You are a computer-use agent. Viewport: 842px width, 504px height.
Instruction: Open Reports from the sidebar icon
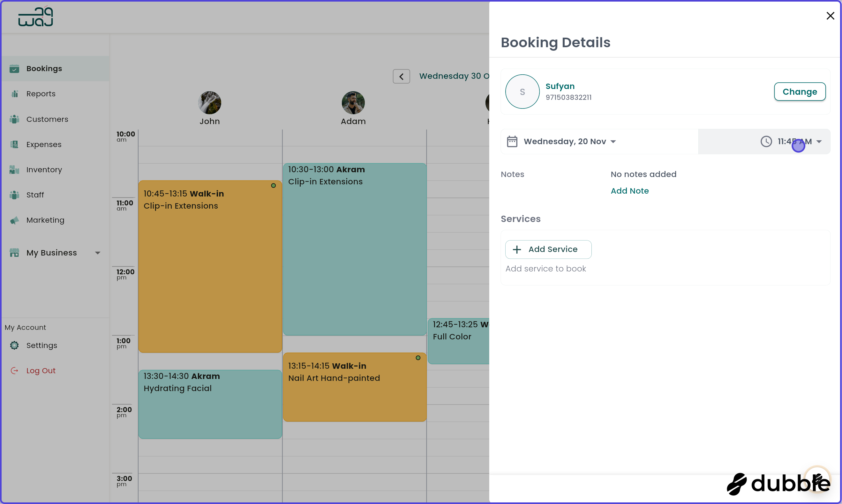click(15, 93)
